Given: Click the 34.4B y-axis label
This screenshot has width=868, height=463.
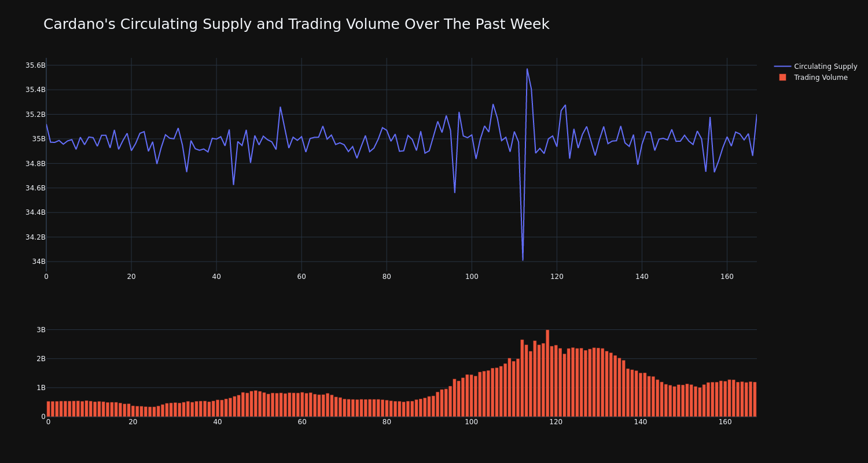Looking at the screenshot, I should tap(35, 212).
